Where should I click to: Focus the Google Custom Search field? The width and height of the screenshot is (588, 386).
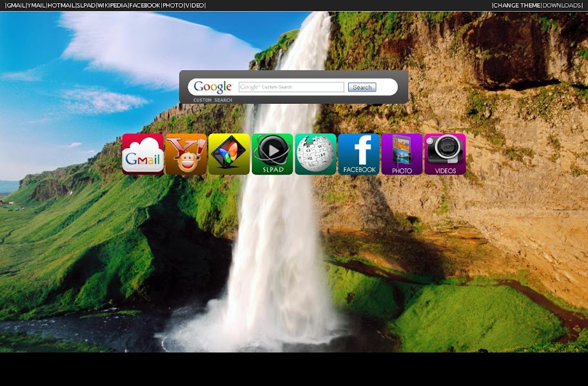(291, 87)
